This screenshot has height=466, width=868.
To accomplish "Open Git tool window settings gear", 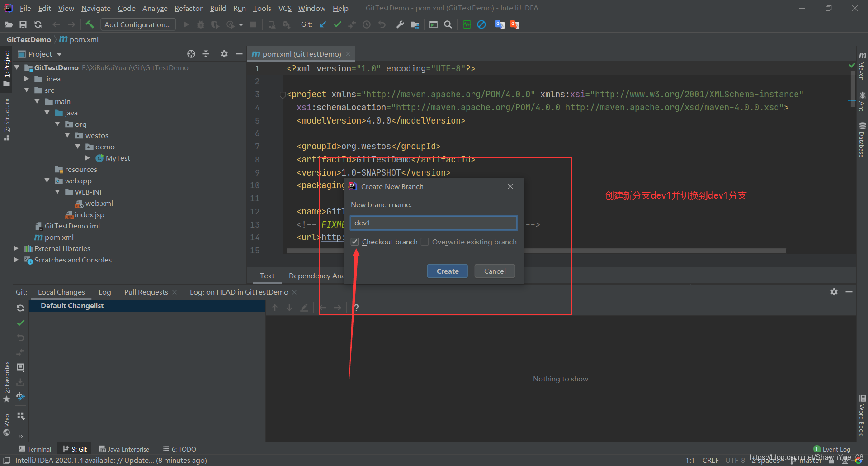I will 834,292.
